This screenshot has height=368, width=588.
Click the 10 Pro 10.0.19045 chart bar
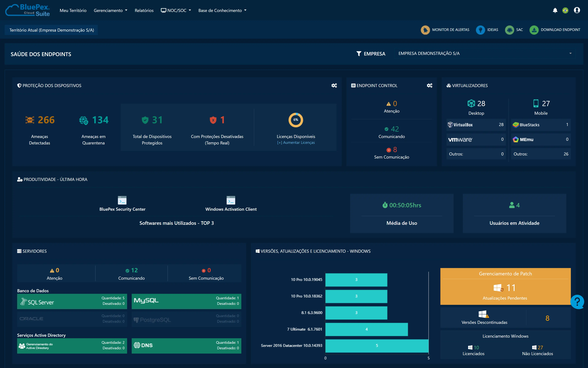tap(356, 280)
